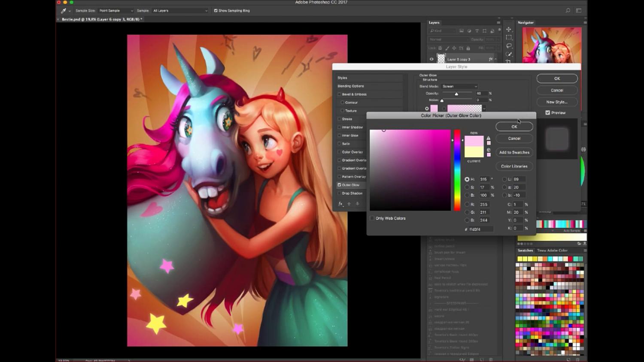Click the current color swatch in picker
The width and height of the screenshot is (644, 362).
[x=474, y=152]
